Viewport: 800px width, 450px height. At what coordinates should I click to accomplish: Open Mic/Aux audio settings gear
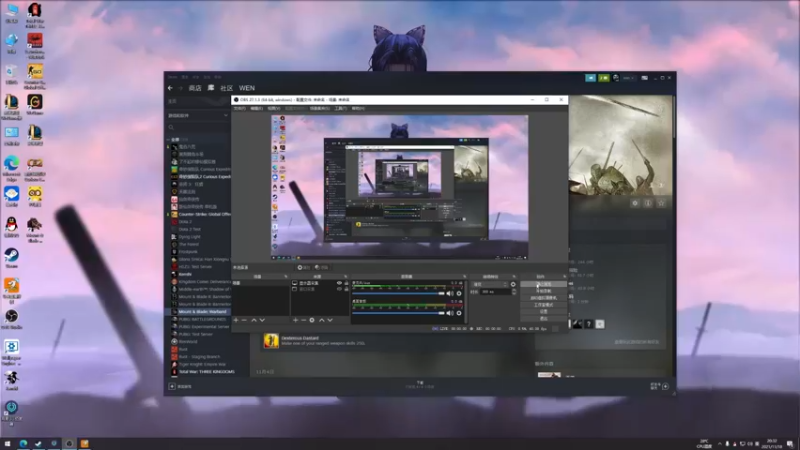click(459, 293)
